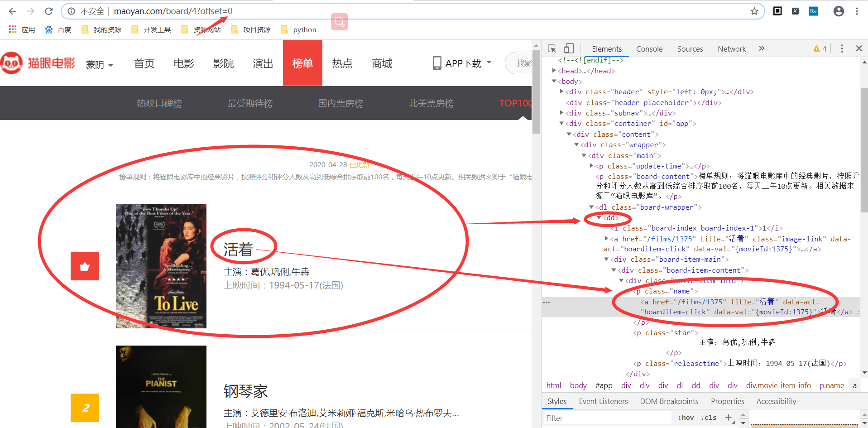Screen dimensions: 868x428
Task: Open the X browser extension icon
Action: point(795,11)
